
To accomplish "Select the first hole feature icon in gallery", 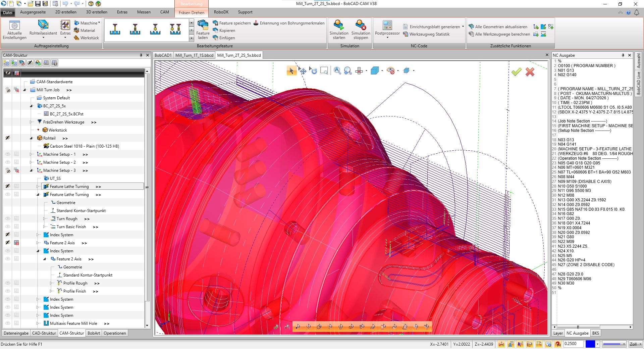I will coord(115,30).
